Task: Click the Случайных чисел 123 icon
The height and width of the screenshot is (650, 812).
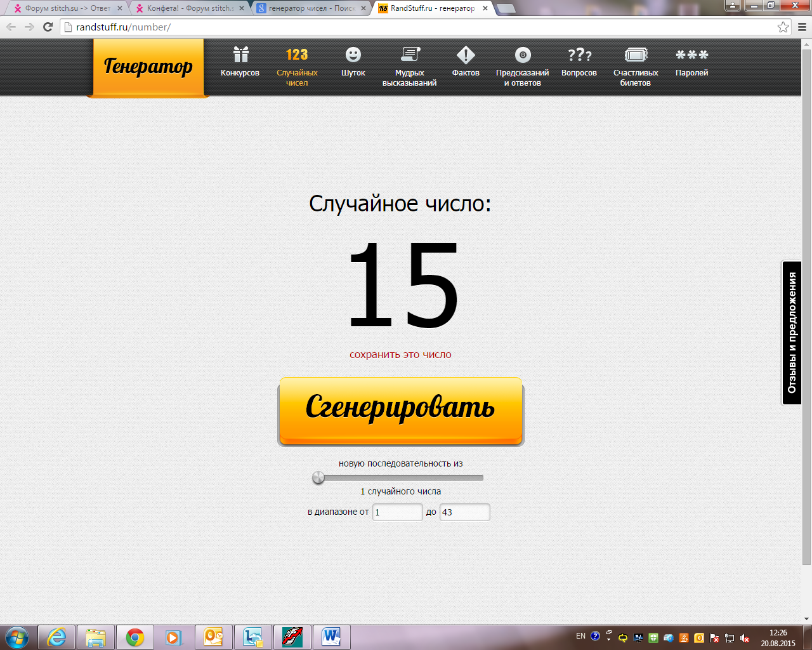Action: [x=296, y=55]
